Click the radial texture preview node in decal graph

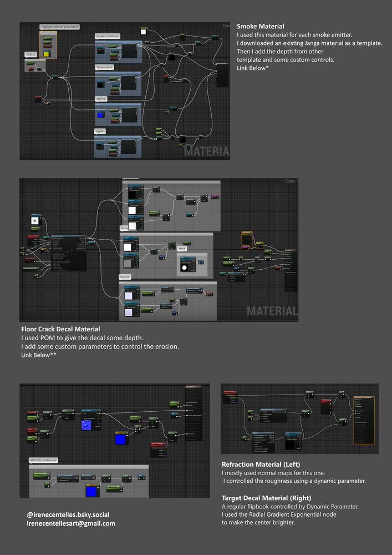point(35,220)
